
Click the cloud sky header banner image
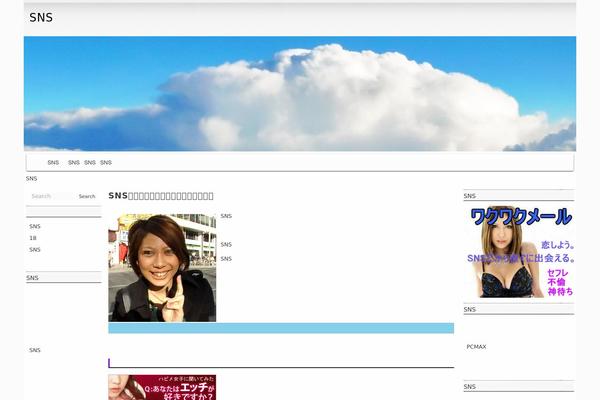coord(300,94)
